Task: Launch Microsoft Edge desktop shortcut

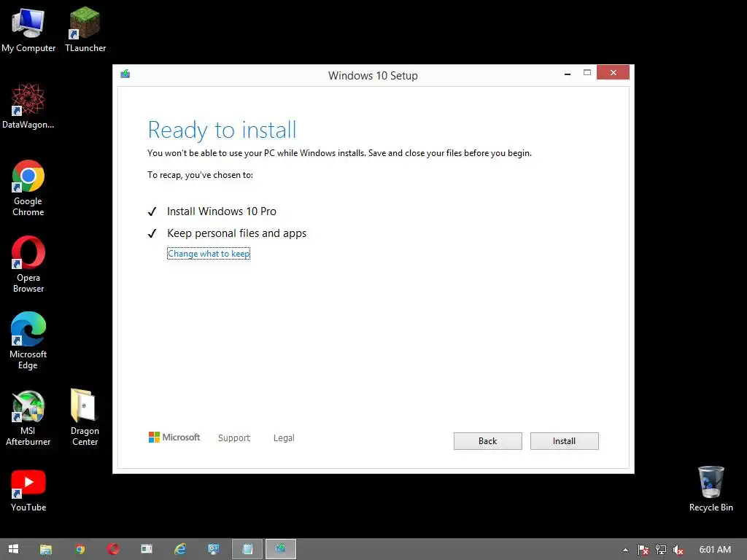Action: (28, 341)
